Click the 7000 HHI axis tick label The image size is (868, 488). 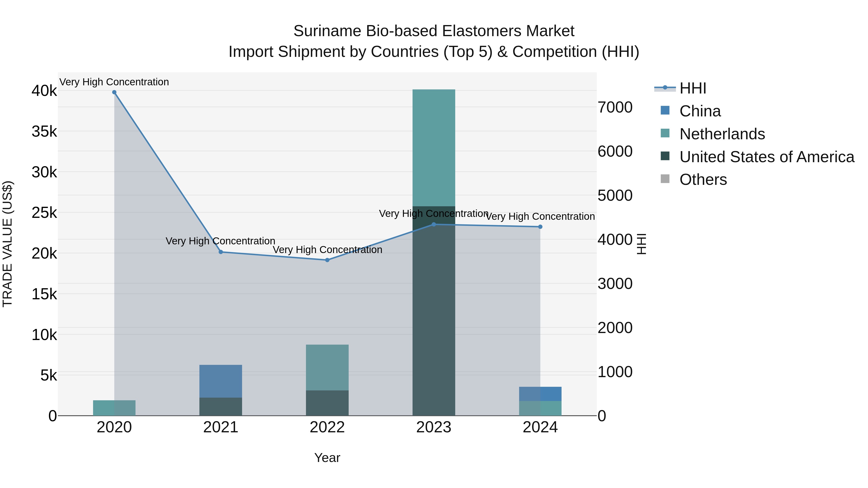tap(615, 107)
